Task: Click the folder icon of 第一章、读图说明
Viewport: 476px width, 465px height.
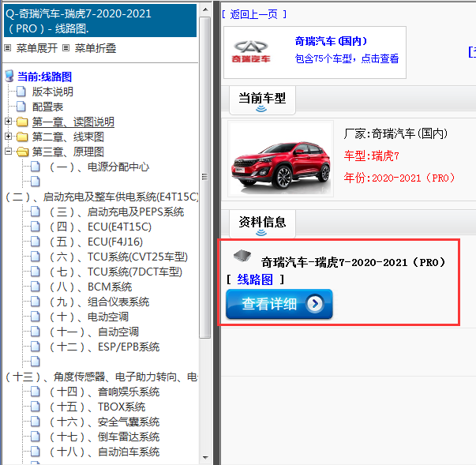Action: 22,122
